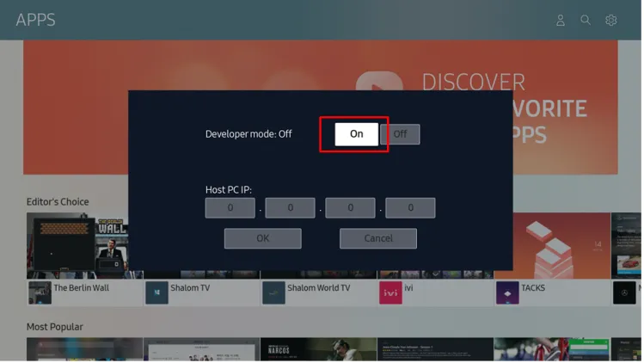
Task: Cancel the developer mode dialog
Action: coord(377,238)
